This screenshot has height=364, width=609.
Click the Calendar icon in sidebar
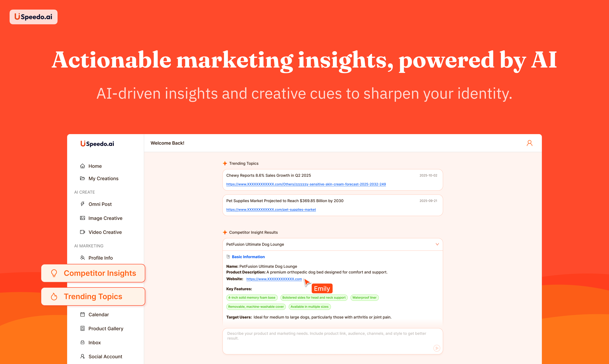[82, 315]
